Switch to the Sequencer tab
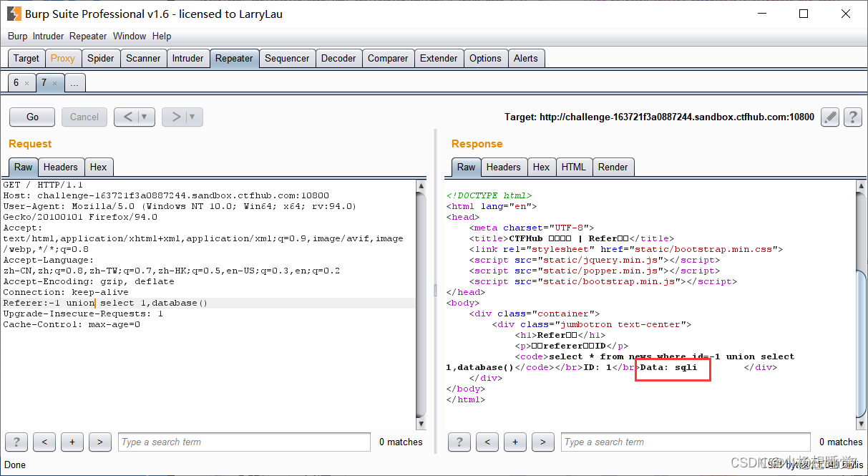This screenshot has height=476, width=868. coord(287,58)
